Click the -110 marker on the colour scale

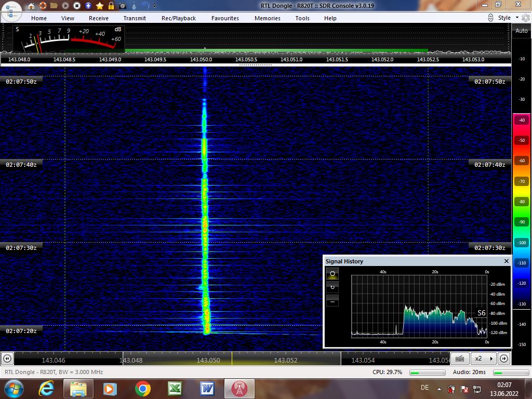(x=522, y=262)
